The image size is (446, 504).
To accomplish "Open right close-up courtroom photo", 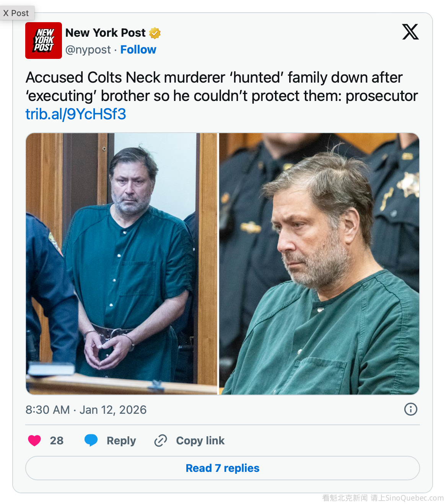I will [x=319, y=263].
